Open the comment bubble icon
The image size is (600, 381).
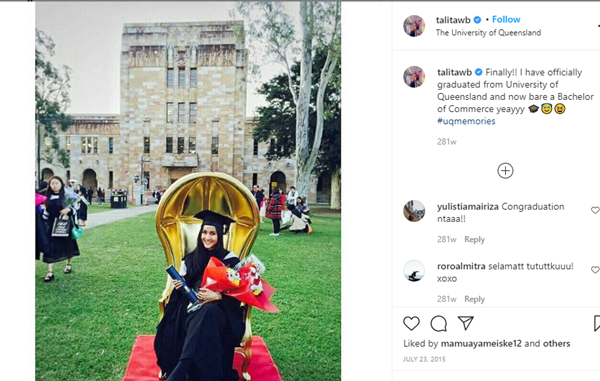click(x=439, y=324)
